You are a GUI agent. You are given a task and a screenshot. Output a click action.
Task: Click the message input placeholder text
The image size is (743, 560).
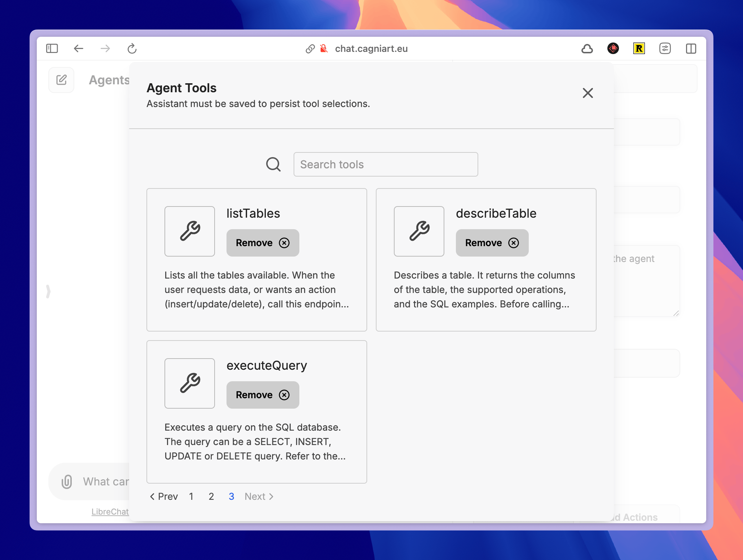point(106,482)
